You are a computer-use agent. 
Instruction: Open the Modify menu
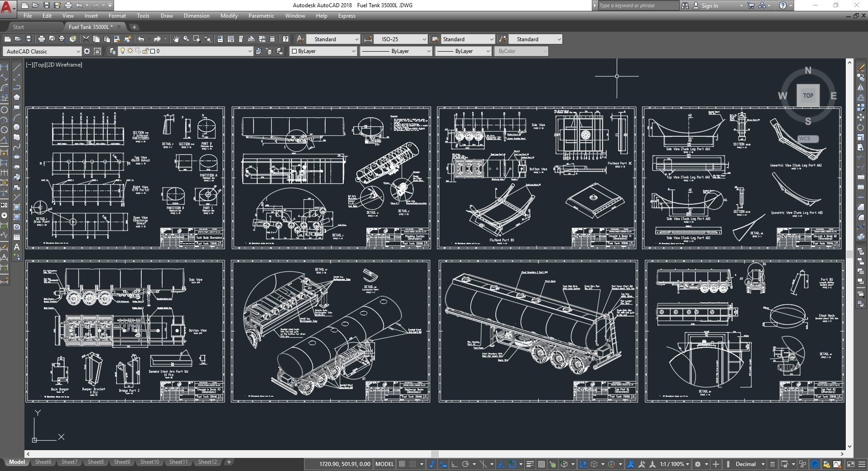coord(229,16)
